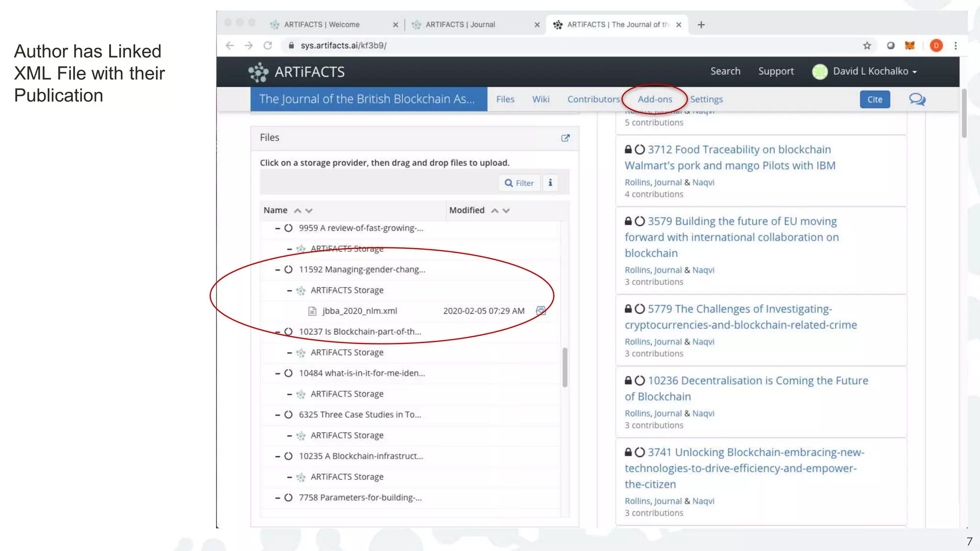Click the file browser info icon
The width and height of the screenshot is (980, 551).
pos(550,183)
